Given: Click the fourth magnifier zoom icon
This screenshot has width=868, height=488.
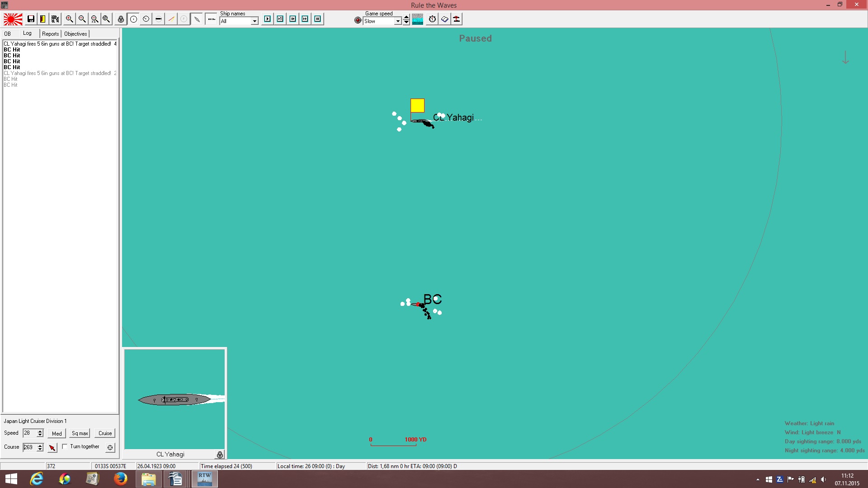Looking at the screenshot, I should point(106,19).
